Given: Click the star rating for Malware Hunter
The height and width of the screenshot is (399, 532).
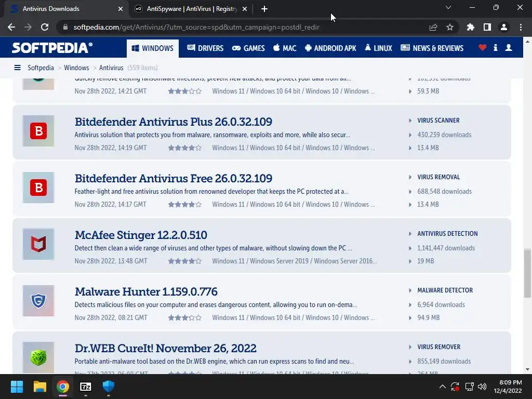Looking at the screenshot, I should [x=185, y=318].
